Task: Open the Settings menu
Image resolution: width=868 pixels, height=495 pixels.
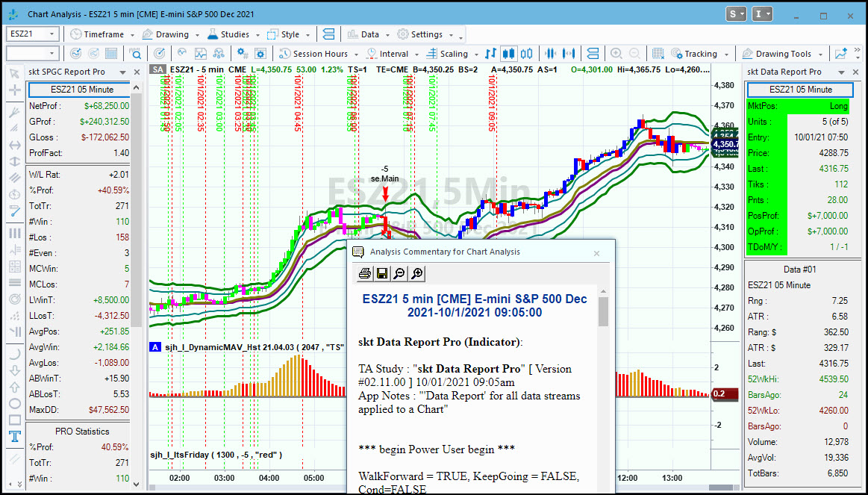Action: click(425, 34)
